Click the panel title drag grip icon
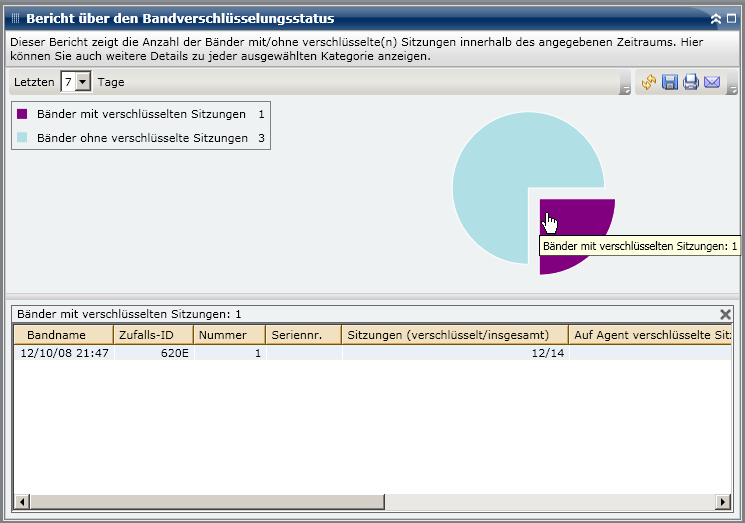This screenshot has width=745, height=523. [15, 19]
